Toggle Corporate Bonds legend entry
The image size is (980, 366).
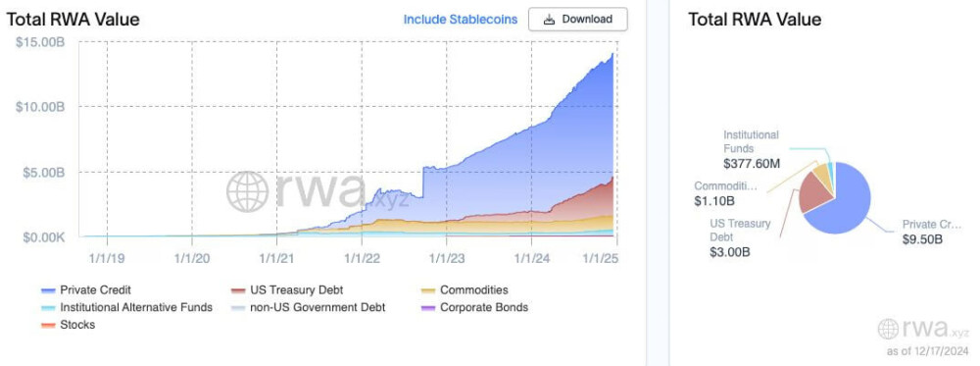pos(475,307)
